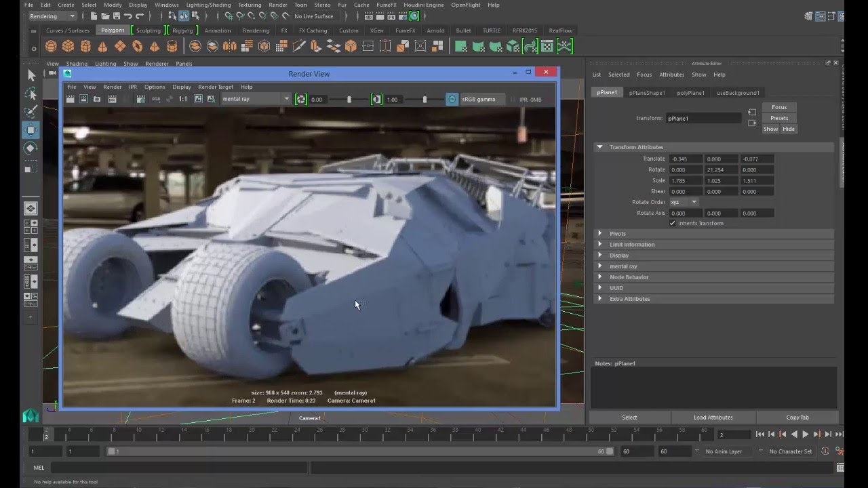Expand the Pivots section

pyautogui.click(x=599, y=234)
